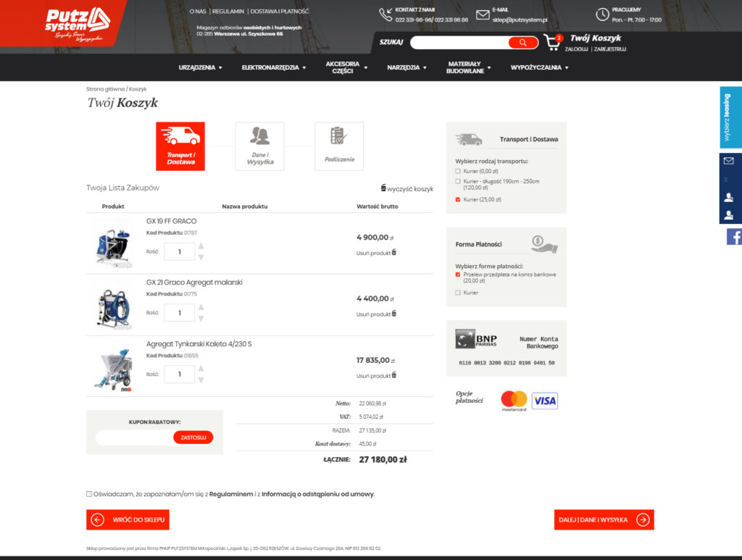
Task: Click the search magnifier button
Action: (522, 43)
